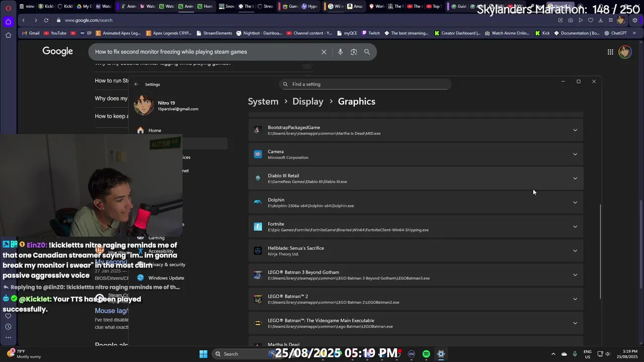
Task: Open the Nitro 19 account profile
Action: coord(166,106)
